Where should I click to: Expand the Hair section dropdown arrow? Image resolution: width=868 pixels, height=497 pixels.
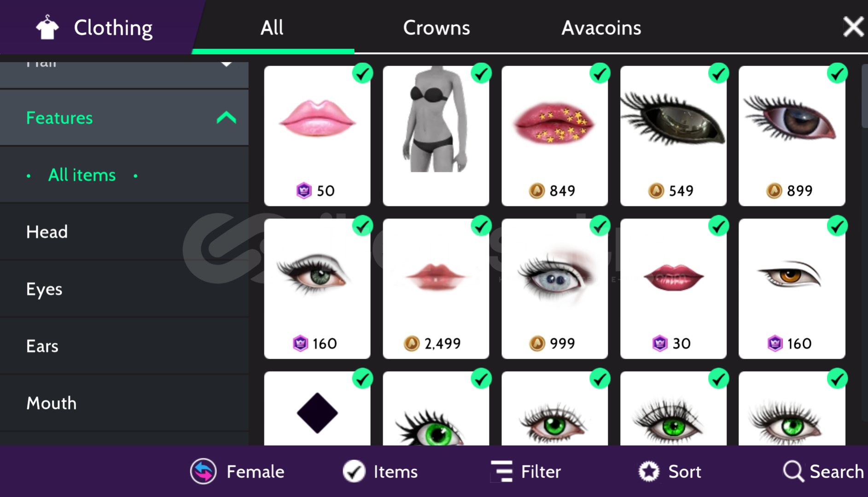pyautogui.click(x=226, y=64)
